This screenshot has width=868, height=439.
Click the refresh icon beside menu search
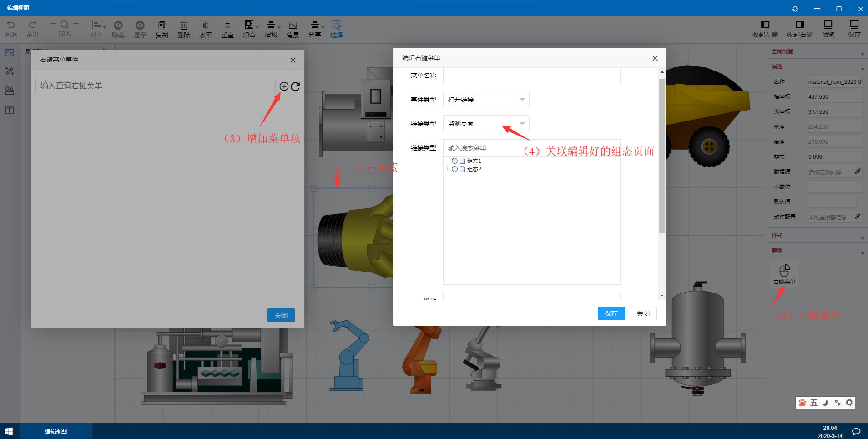[x=295, y=86]
